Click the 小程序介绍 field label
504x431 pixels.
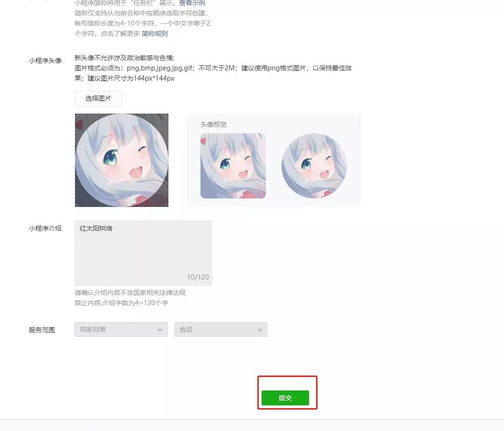(45, 228)
